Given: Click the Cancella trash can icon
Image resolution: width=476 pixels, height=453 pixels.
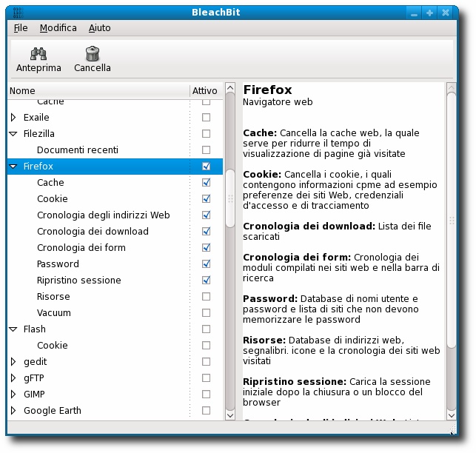Looking at the screenshot, I should point(93,54).
